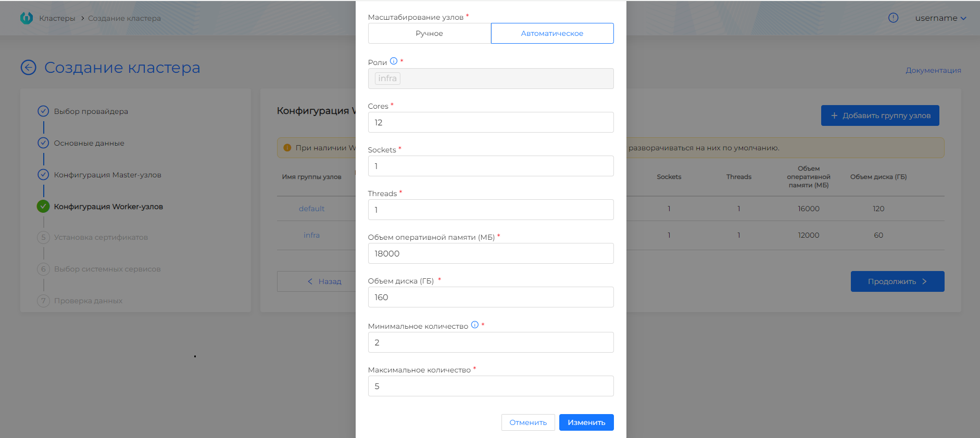Click Кластеры breadcrumb link
This screenshot has height=438, width=980.
[x=57, y=18]
